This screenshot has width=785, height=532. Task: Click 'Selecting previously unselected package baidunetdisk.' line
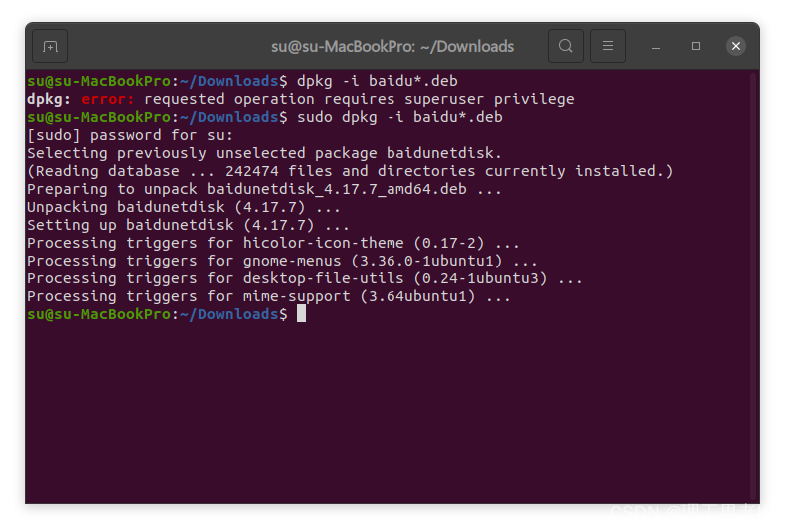click(264, 153)
